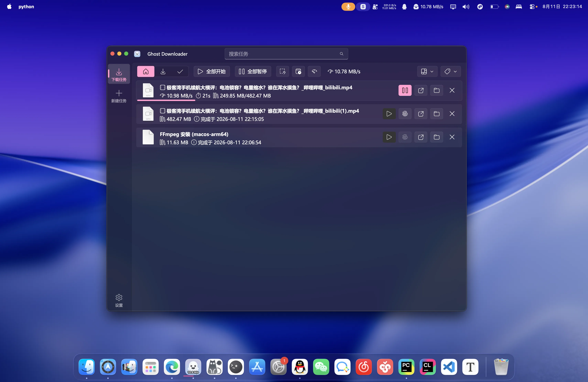Filter to downloading tasks with the download-arrow tab

[163, 71]
